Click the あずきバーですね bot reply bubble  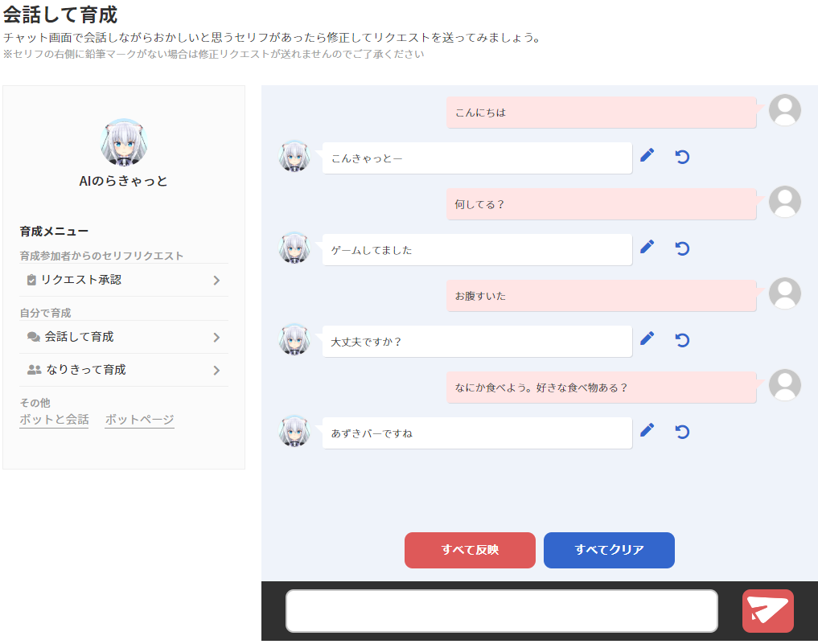[477, 433]
